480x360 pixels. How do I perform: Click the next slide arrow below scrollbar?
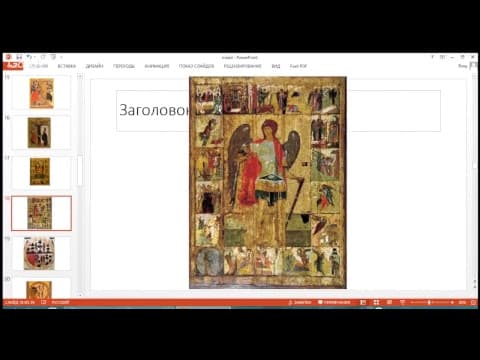click(475, 287)
